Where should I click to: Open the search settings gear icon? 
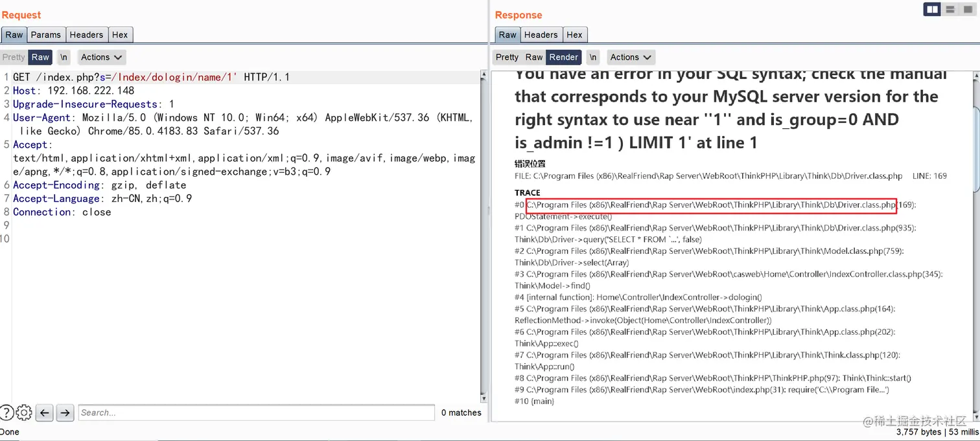[x=24, y=413]
